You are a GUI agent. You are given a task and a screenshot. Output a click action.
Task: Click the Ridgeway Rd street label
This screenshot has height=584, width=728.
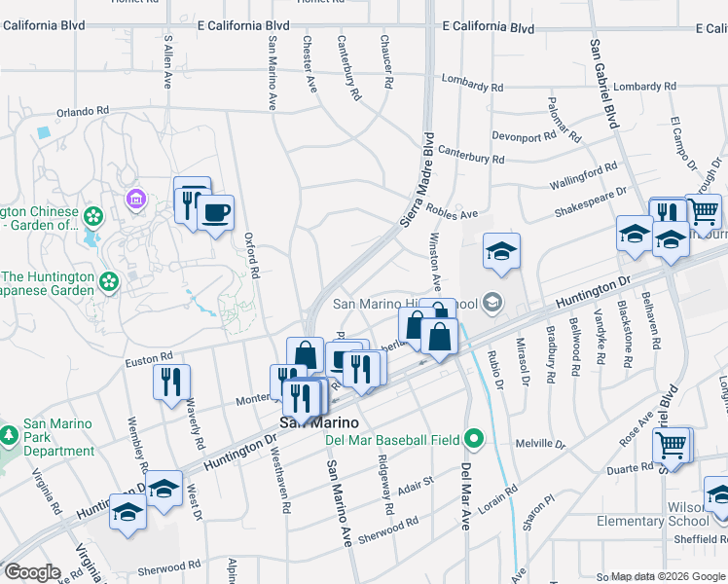(385, 484)
